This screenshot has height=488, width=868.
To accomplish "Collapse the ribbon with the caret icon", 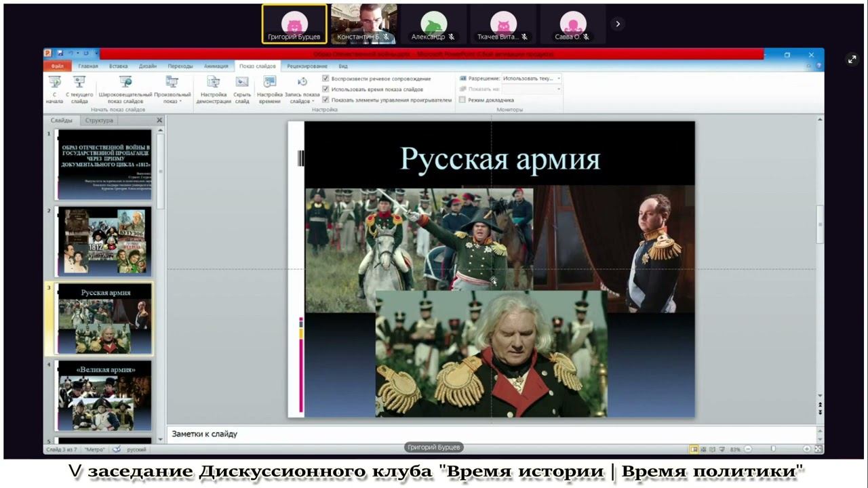I will point(808,66).
